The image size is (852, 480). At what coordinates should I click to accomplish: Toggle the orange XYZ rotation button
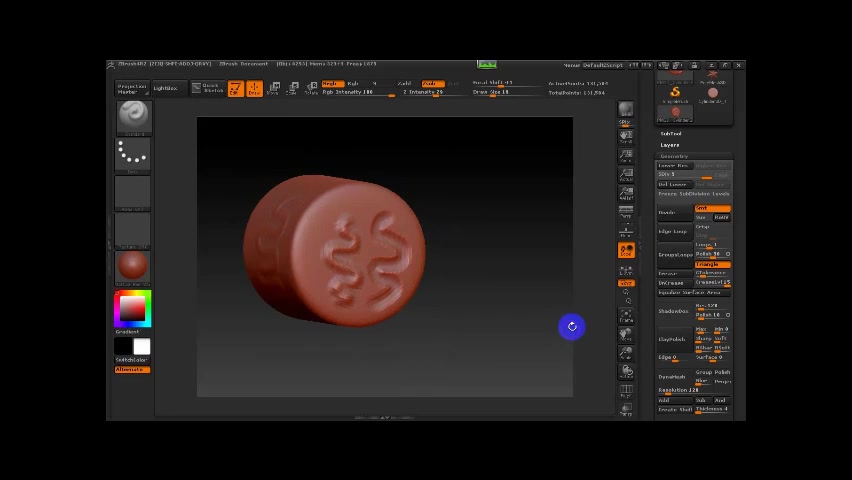pyautogui.click(x=626, y=283)
